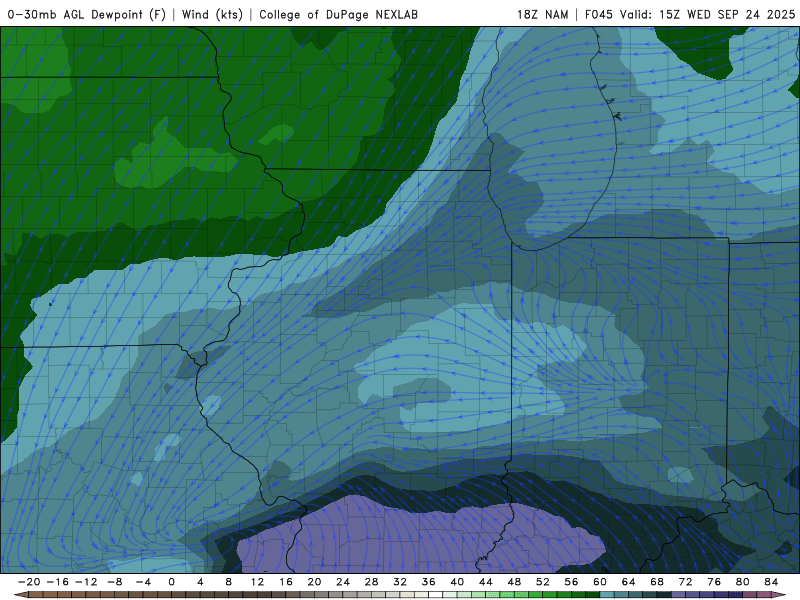The height and width of the screenshot is (600, 800).
Task: Select the 24 legend scale label
Action: (343, 582)
